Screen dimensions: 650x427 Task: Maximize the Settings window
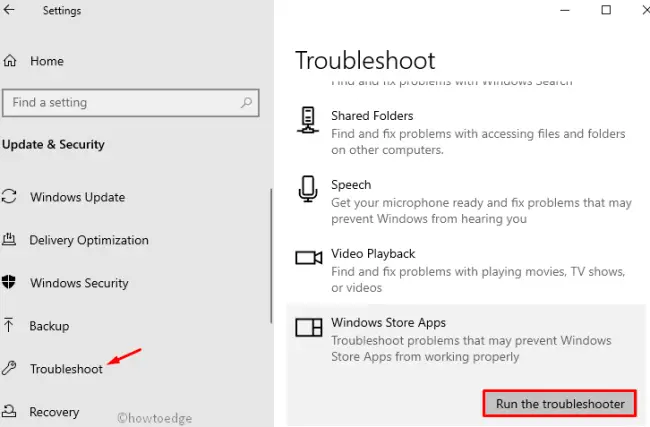click(606, 10)
